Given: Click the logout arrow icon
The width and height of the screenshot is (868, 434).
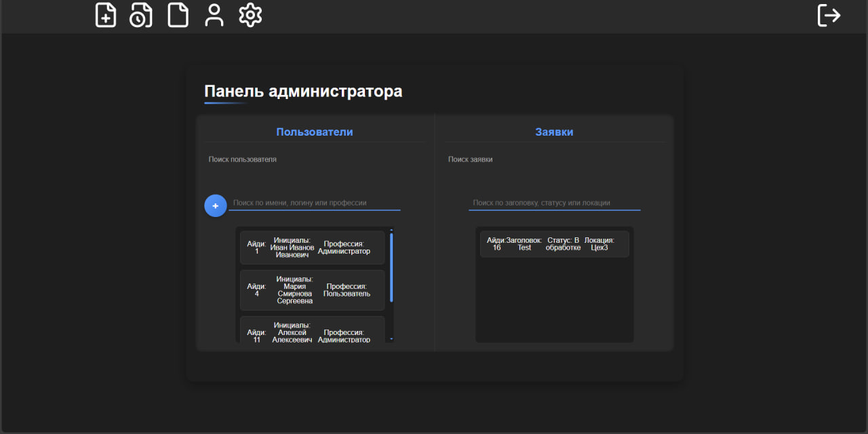Looking at the screenshot, I should pyautogui.click(x=829, y=15).
